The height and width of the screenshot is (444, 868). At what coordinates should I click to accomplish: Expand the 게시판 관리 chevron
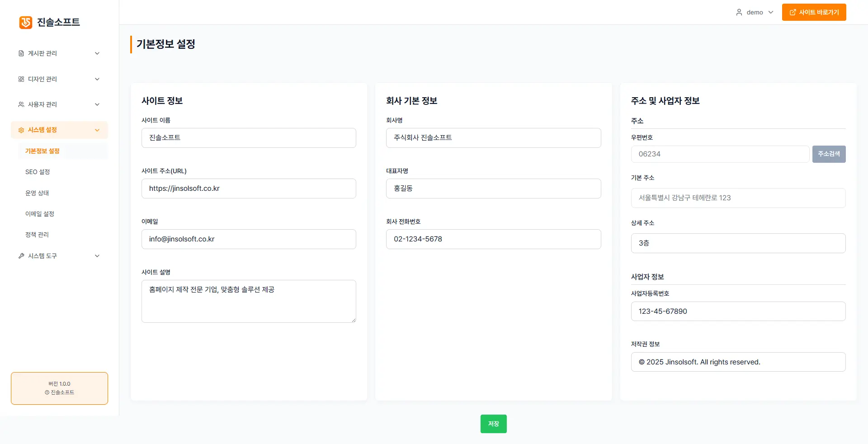[x=97, y=53]
